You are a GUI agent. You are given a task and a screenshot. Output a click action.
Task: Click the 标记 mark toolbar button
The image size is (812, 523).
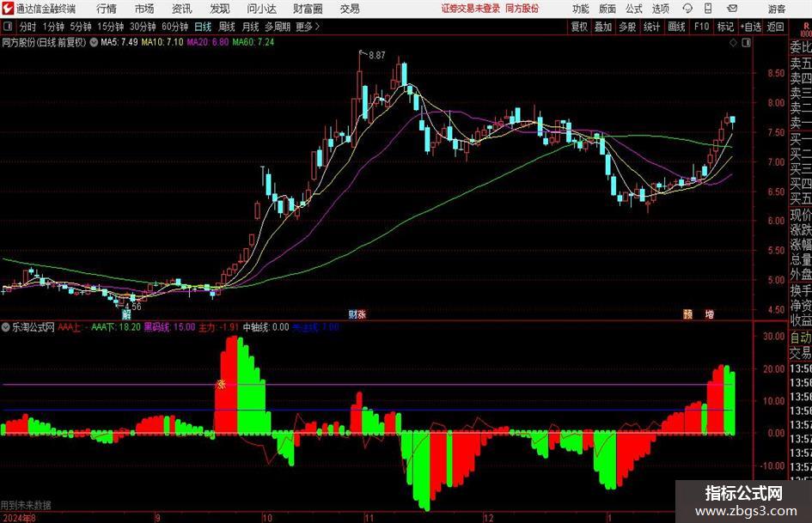tap(725, 27)
